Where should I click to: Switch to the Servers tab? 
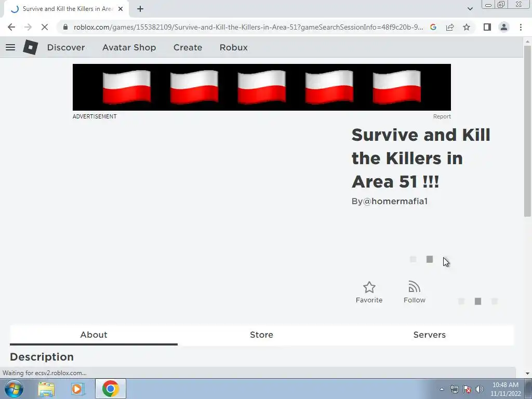pos(430,335)
